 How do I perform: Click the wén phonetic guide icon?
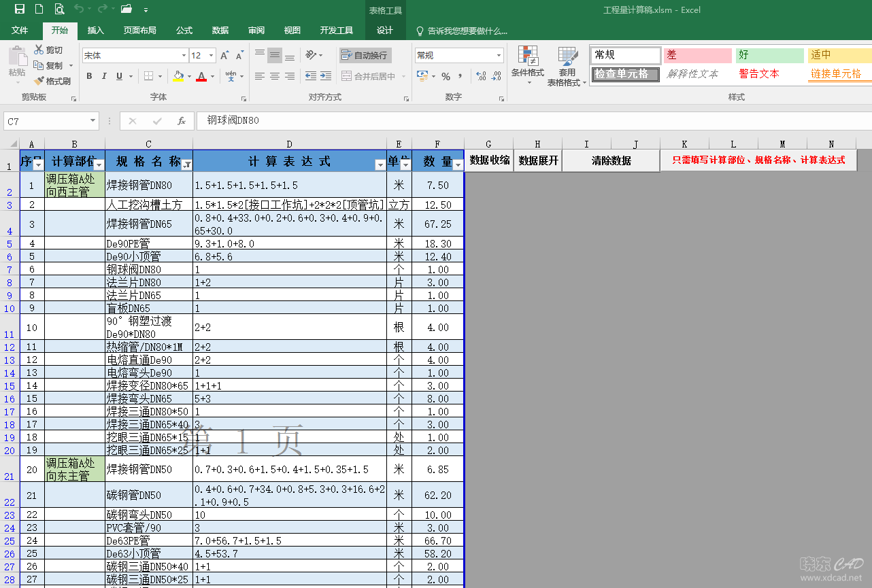pos(231,76)
